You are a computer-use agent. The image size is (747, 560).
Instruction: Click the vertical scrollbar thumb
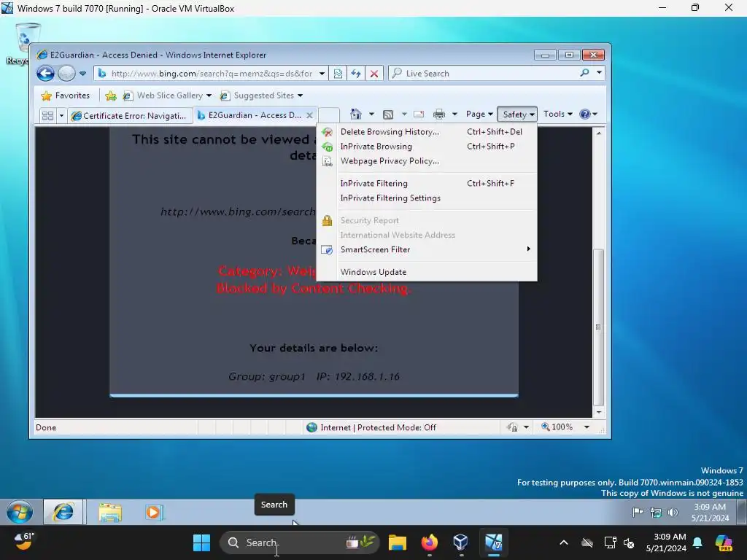pyautogui.click(x=599, y=327)
